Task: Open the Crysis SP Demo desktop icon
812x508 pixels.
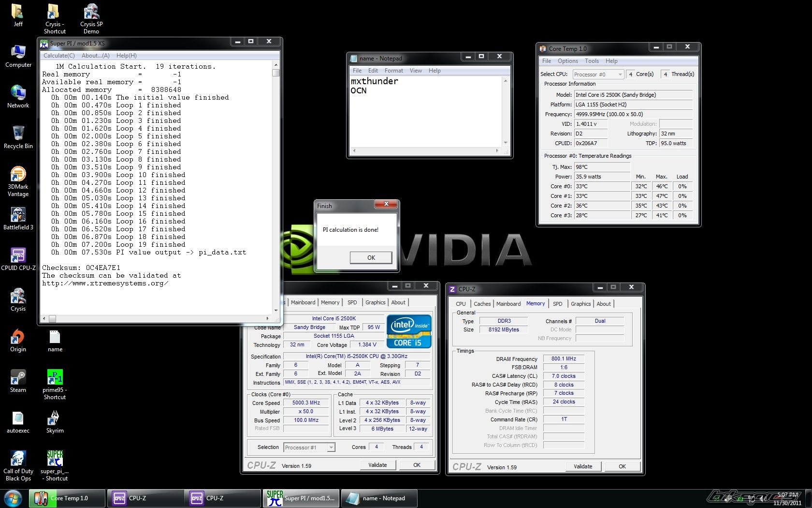Action: point(91,18)
